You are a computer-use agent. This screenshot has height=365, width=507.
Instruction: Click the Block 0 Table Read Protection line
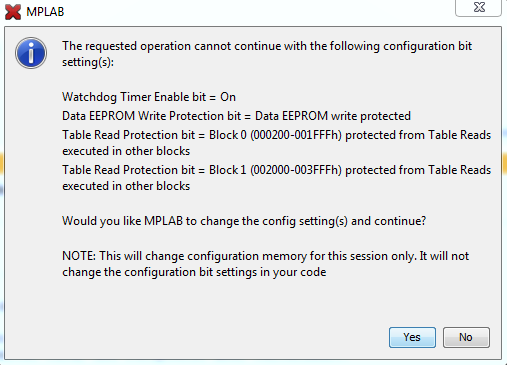click(x=277, y=143)
